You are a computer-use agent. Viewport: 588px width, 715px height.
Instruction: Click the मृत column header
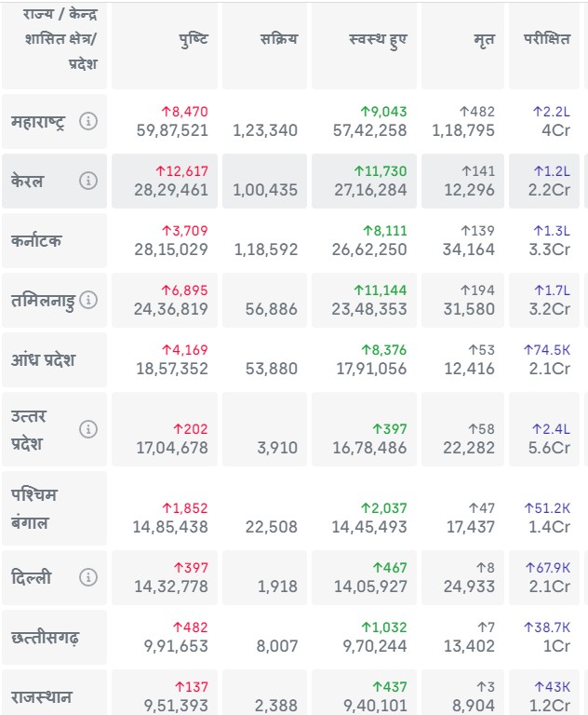(x=484, y=40)
